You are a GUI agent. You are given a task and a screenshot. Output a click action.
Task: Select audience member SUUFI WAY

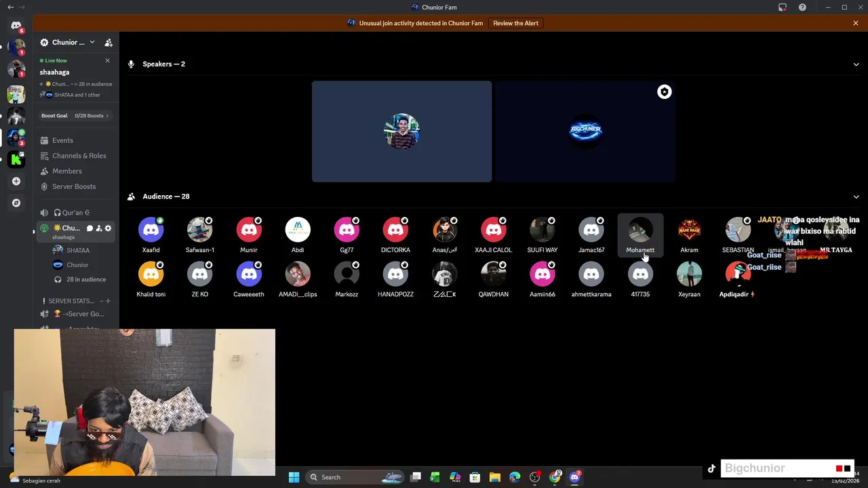click(x=542, y=235)
